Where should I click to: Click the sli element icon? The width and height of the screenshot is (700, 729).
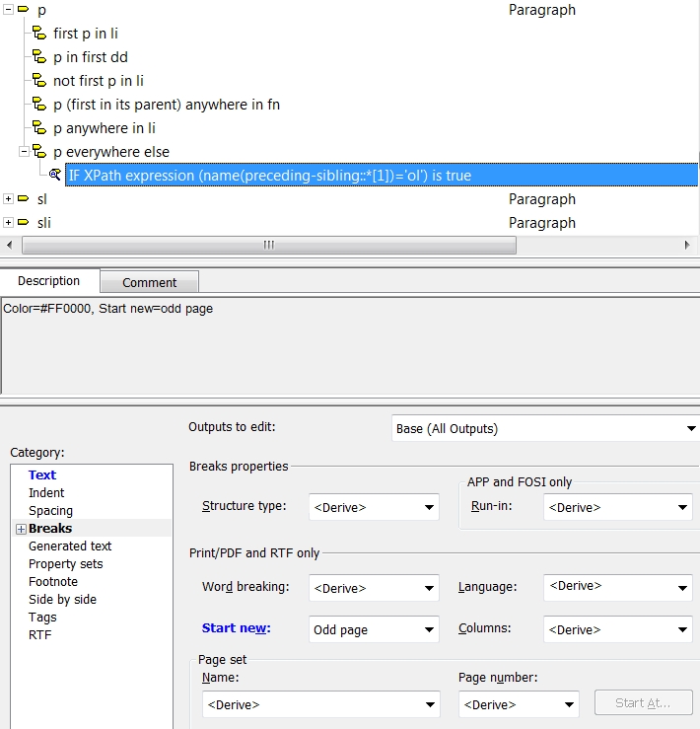point(24,223)
